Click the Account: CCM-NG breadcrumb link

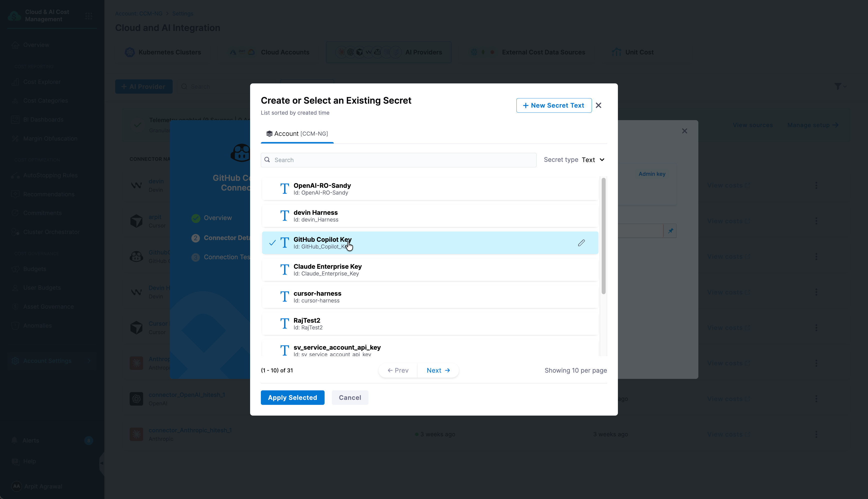coord(138,13)
